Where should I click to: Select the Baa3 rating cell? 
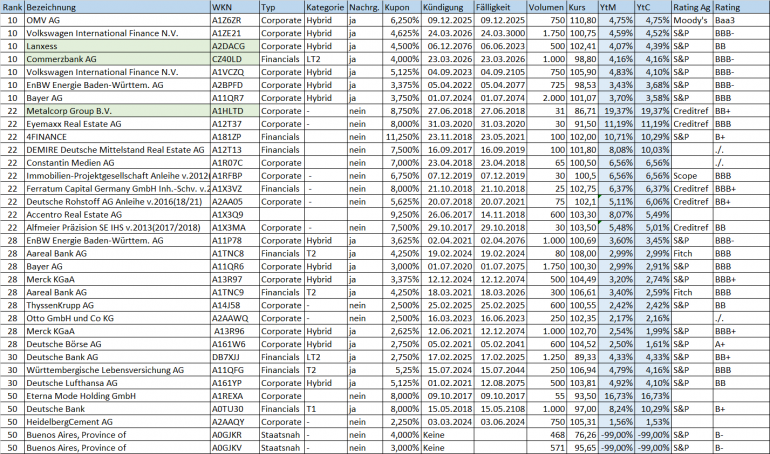[x=742, y=20]
